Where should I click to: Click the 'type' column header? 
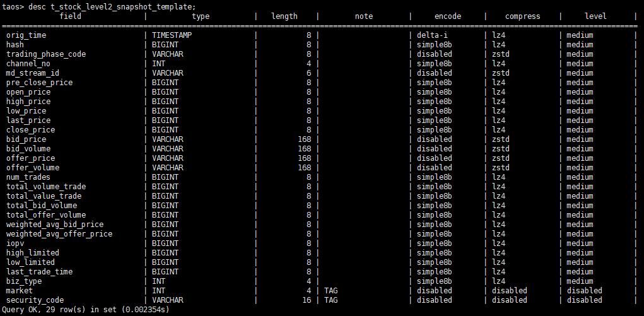point(201,16)
